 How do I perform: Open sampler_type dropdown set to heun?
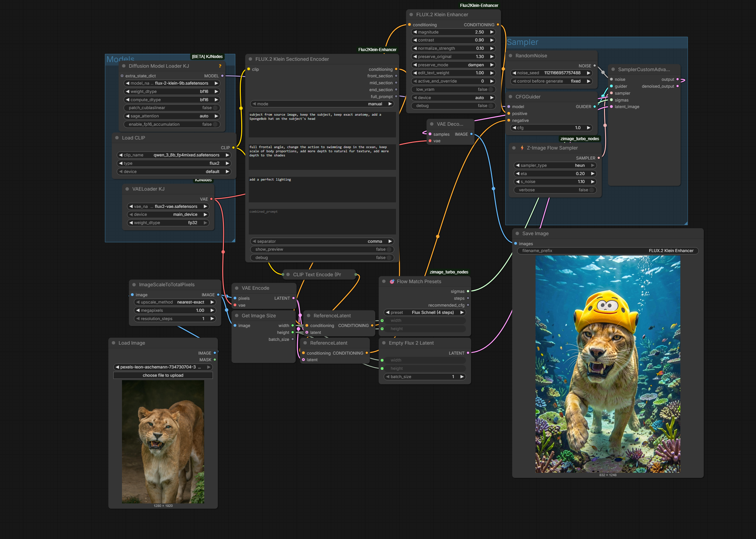pos(555,165)
